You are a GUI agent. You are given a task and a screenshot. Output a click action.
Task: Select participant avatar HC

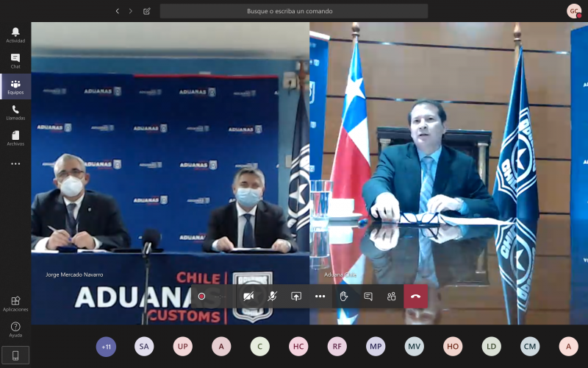pos(298,347)
